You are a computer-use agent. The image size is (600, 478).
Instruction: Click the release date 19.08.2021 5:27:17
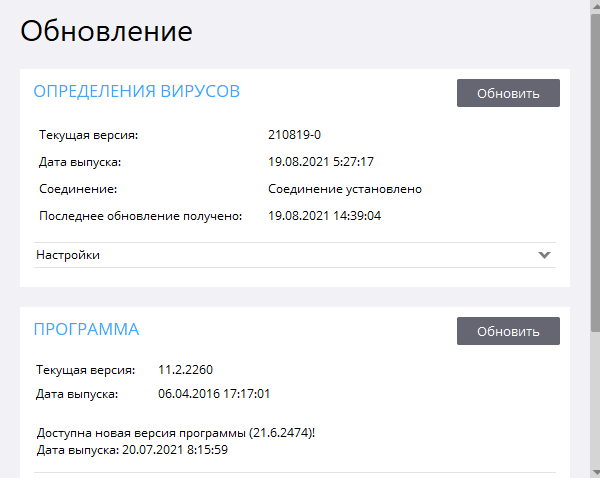(321, 162)
